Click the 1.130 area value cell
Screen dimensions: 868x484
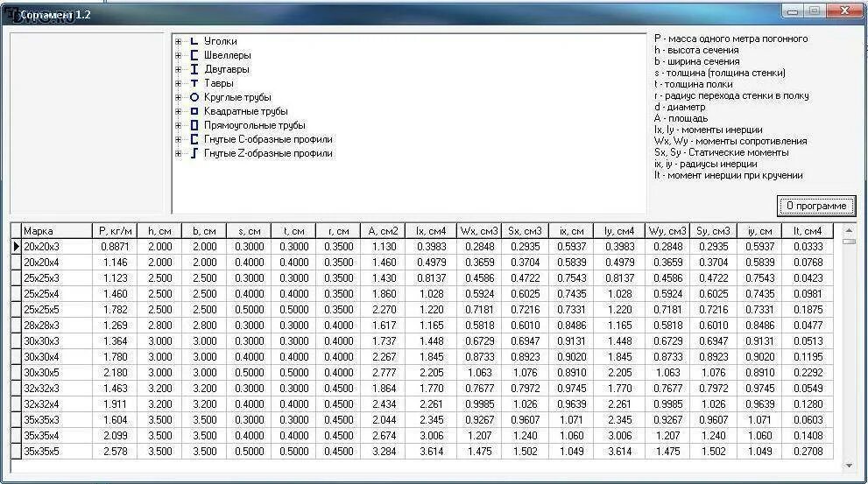[383, 247]
